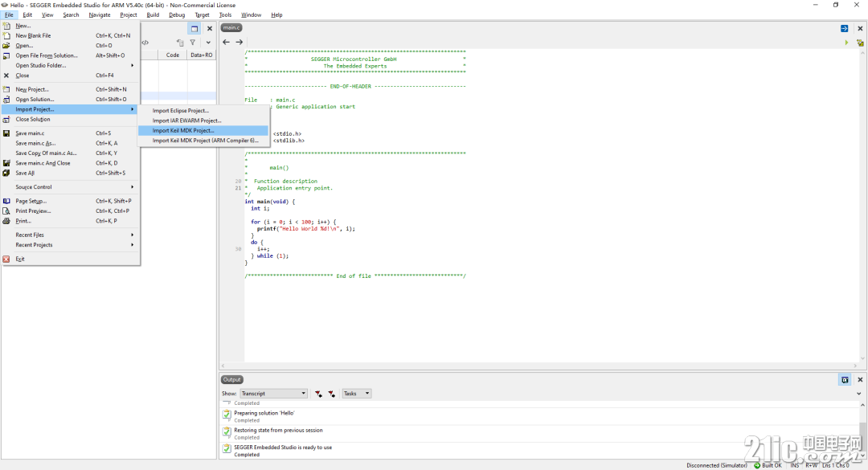Click the printer icon beside Print
The height and width of the screenshot is (470, 868).
[x=6, y=221]
